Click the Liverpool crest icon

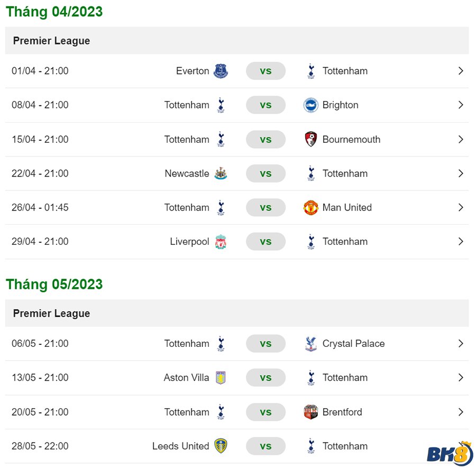221,242
